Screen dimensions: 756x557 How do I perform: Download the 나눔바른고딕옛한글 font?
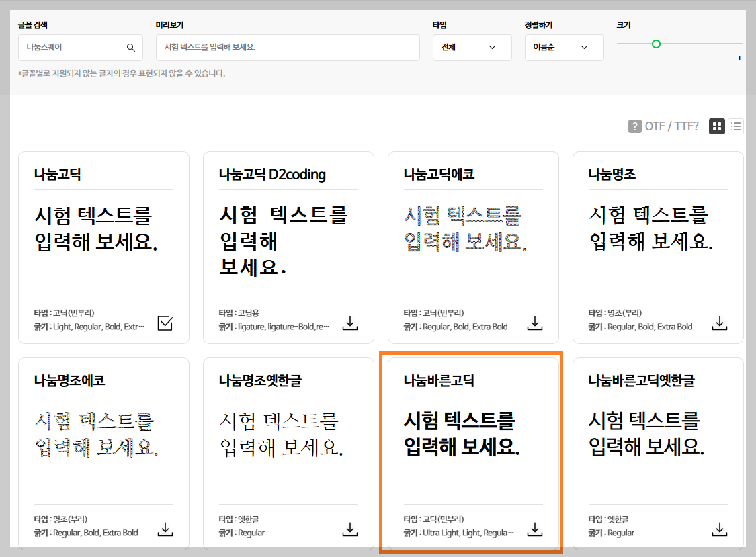(x=719, y=529)
